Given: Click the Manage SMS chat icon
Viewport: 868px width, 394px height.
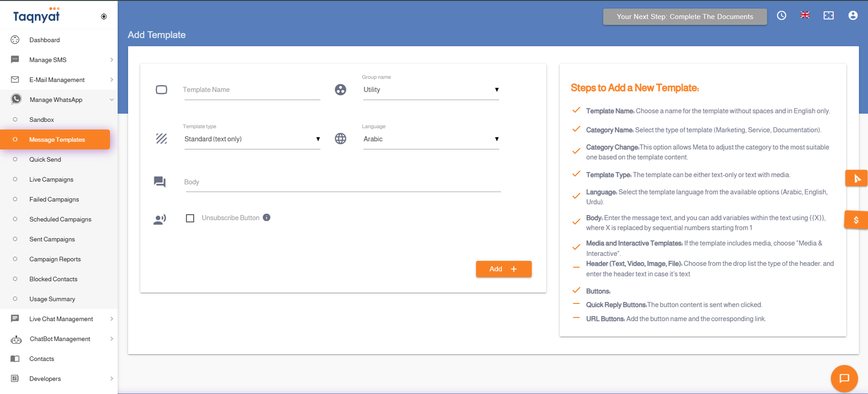Looking at the screenshot, I should pyautogui.click(x=15, y=59).
